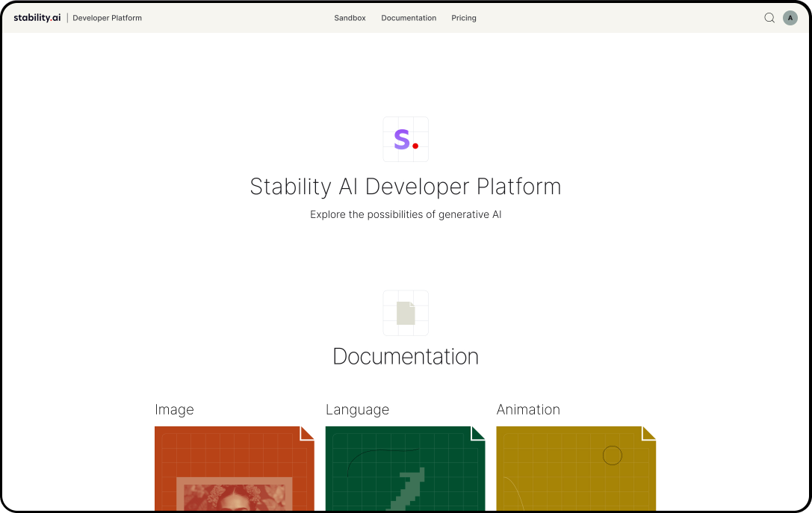Image resolution: width=812 pixels, height=513 pixels.
Task: Open the Image documentation card
Action: 234,469
